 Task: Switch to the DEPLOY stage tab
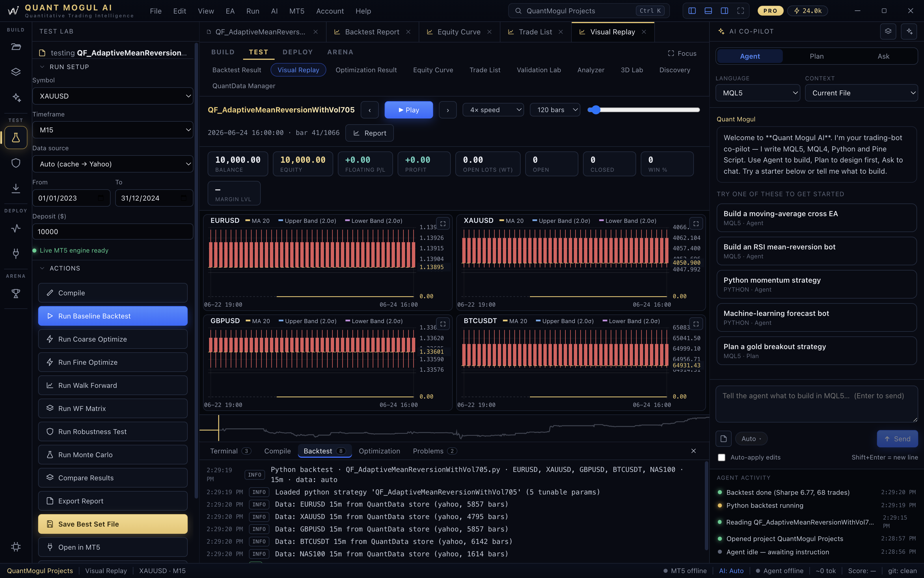(297, 52)
